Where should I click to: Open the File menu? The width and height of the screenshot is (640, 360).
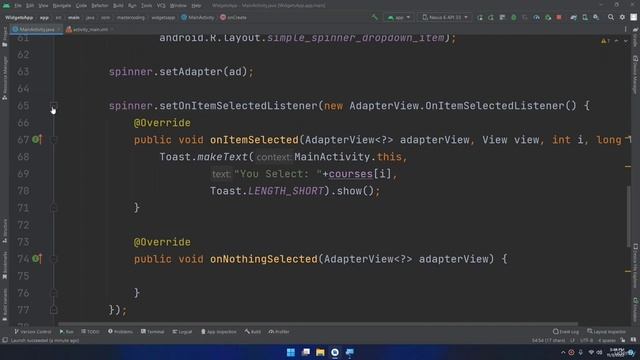pos(18,6)
